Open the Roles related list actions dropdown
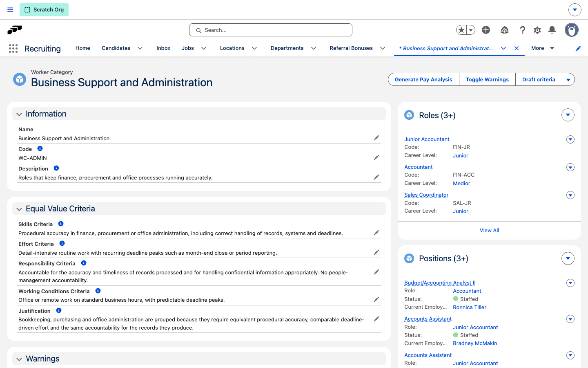Viewport: 588px width, 368px height. [568, 115]
